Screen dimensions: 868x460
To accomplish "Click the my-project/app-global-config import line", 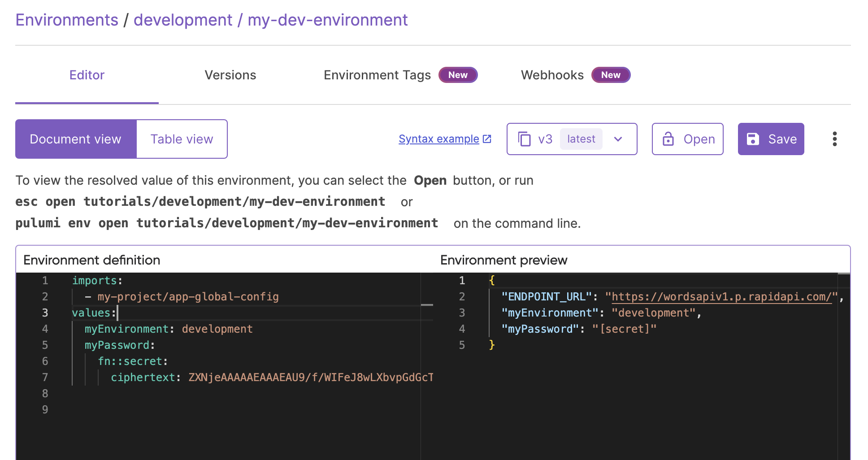I will (x=182, y=297).
